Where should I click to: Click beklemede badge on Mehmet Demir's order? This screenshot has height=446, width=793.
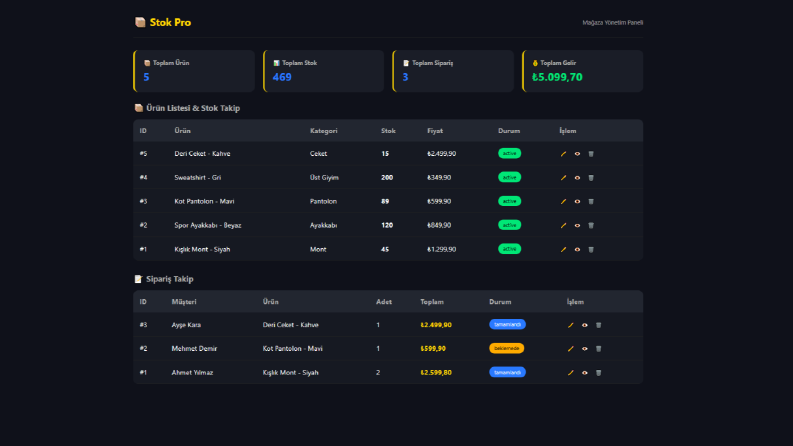point(506,348)
